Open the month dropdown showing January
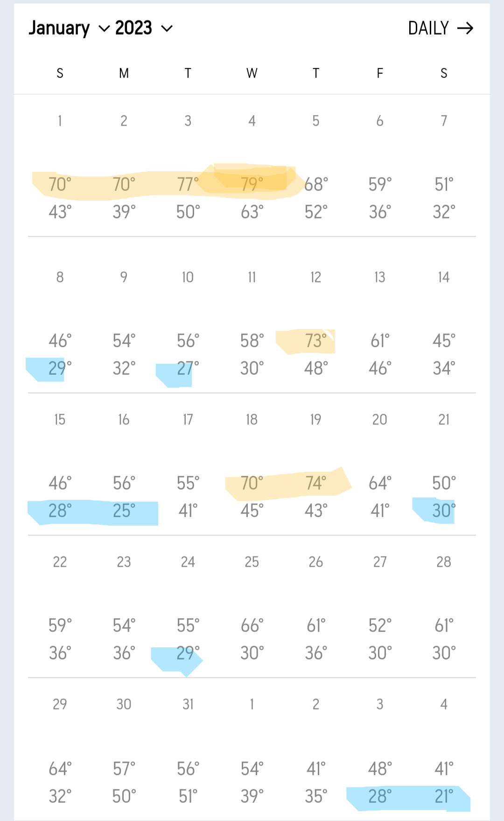Screen dimensions: 504x821 point(59,28)
